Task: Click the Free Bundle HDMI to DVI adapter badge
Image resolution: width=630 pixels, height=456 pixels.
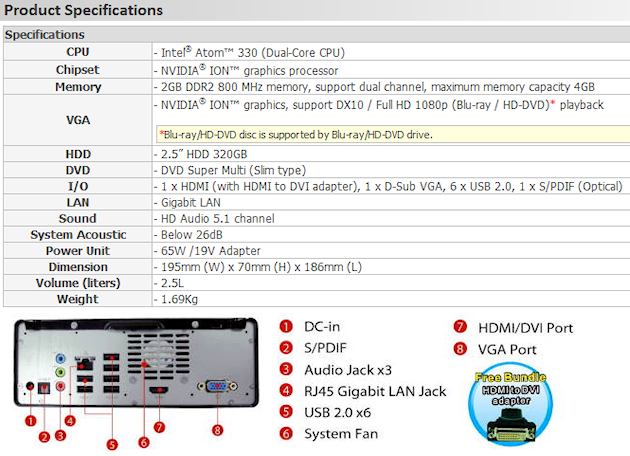Action: click(x=510, y=404)
